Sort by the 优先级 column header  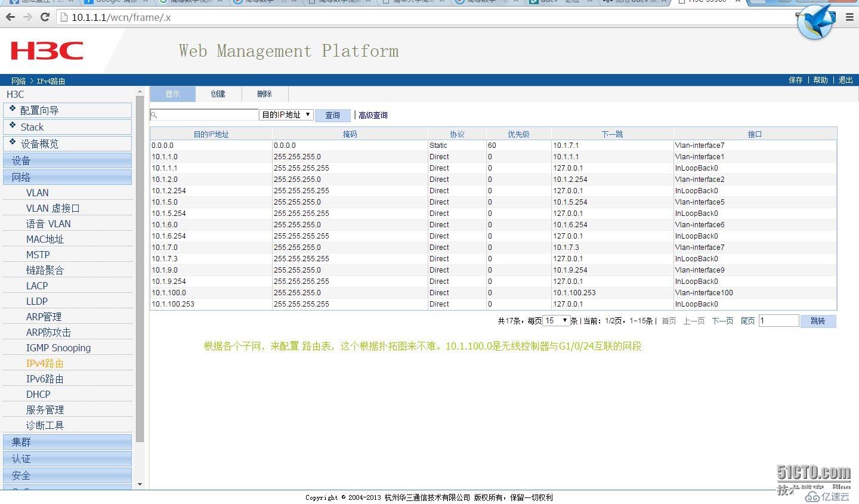[x=518, y=134]
